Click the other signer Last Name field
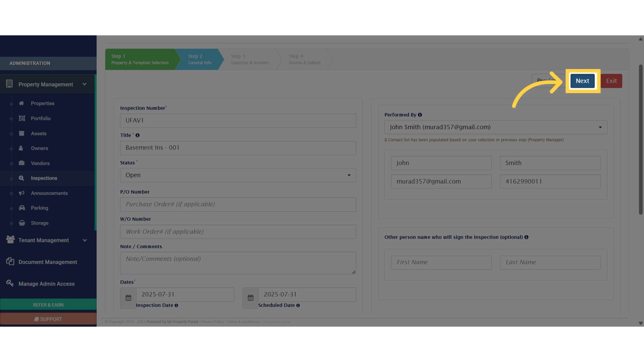This screenshot has height=362, width=644. [x=550, y=263]
